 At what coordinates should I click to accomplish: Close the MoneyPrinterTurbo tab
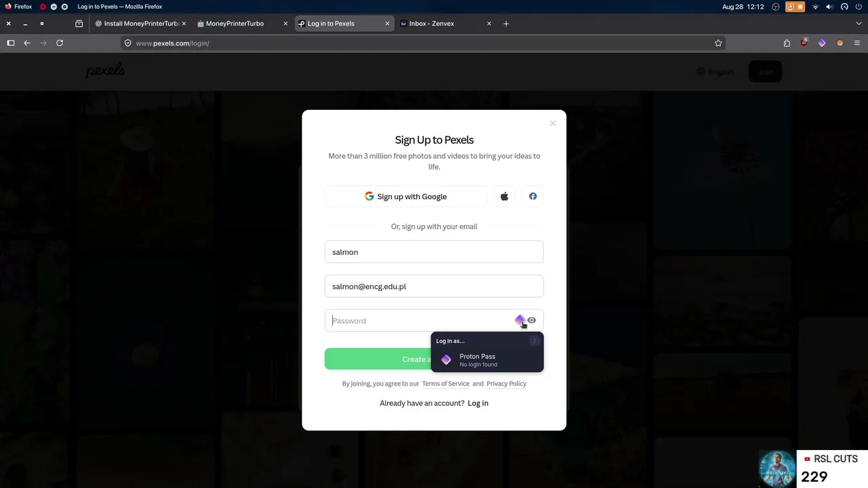tap(285, 24)
